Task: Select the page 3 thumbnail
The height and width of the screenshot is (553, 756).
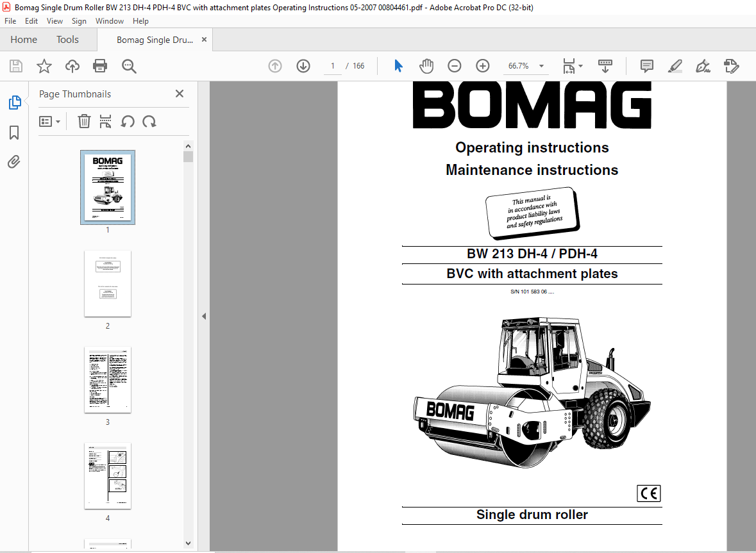Action: tap(108, 380)
